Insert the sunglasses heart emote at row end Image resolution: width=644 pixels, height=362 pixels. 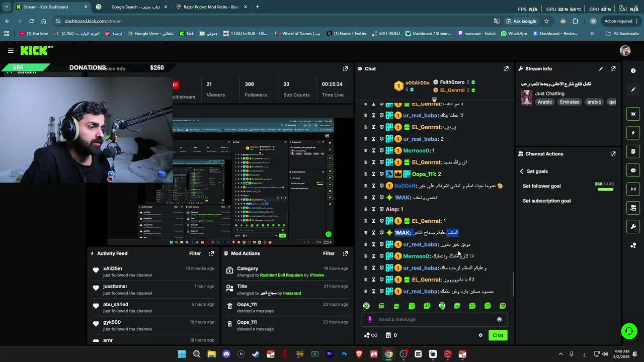point(503,306)
